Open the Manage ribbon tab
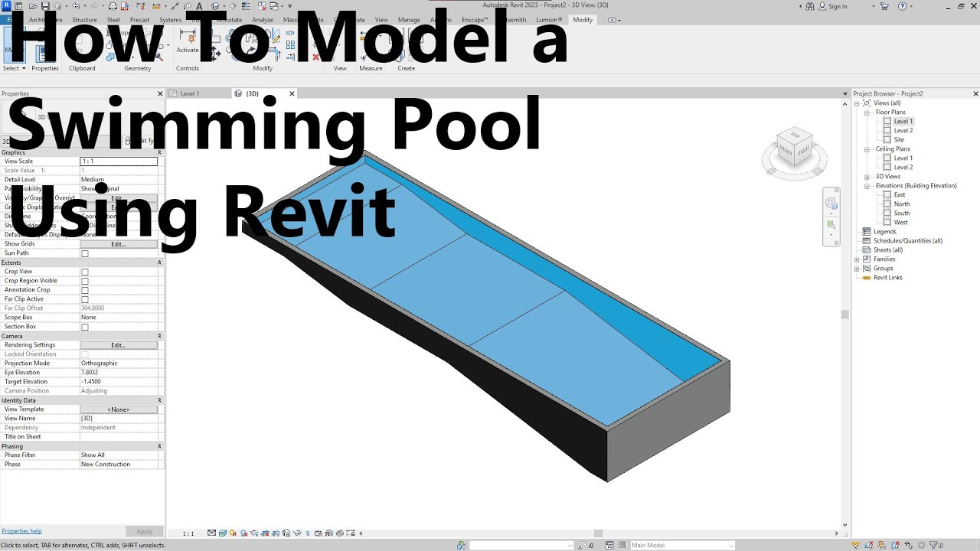Image resolution: width=980 pixels, height=551 pixels. click(x=409, y=20)
